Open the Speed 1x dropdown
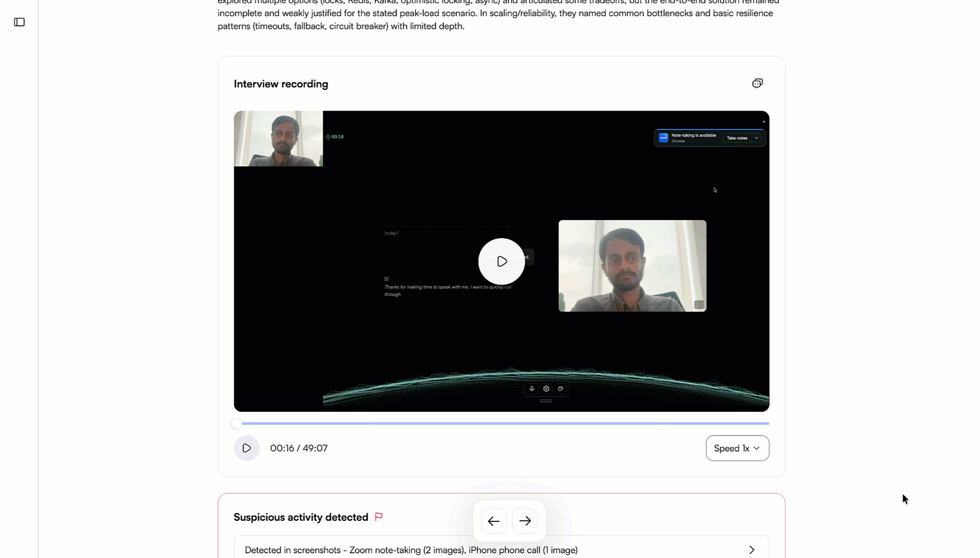This screenshot has height=558, width=980. click(x=737, y=448)
